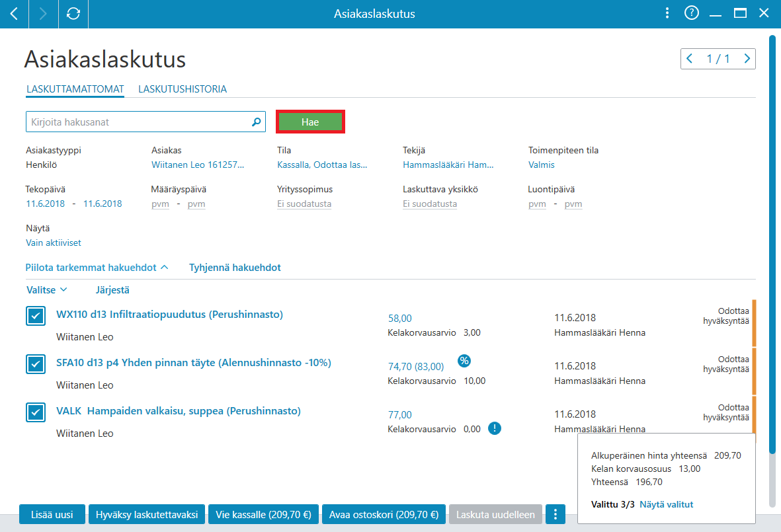Open the Valitse dropdown
The width and height of the screenshot is (781, 532).
tap(46, 289)
